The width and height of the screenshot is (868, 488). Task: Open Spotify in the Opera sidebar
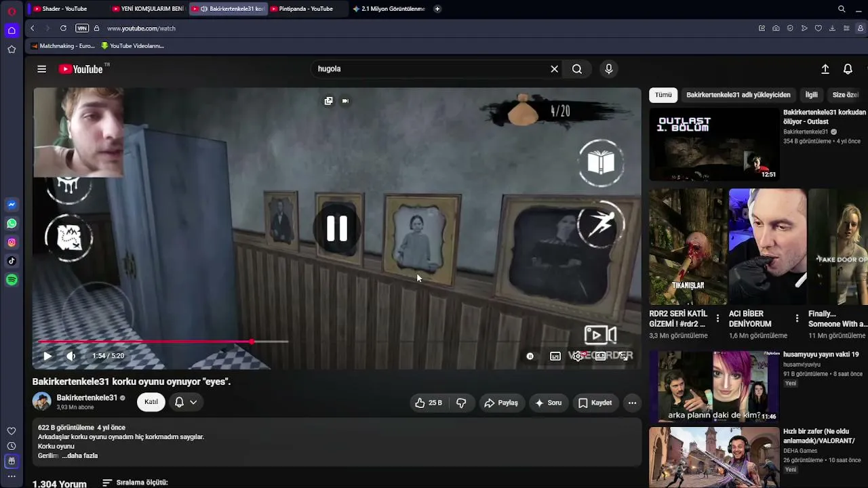click(x=12, y=280)
